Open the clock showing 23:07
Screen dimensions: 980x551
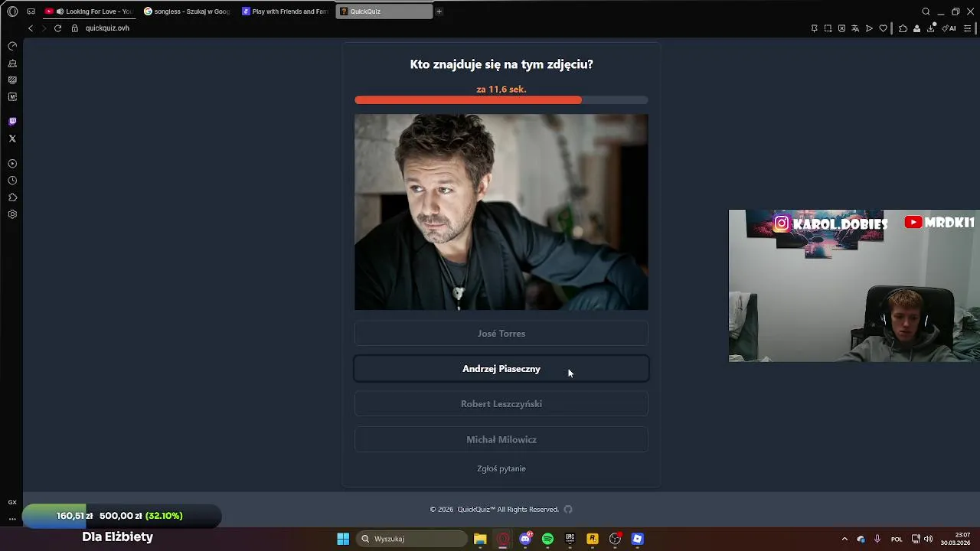(x=955, y=539)
